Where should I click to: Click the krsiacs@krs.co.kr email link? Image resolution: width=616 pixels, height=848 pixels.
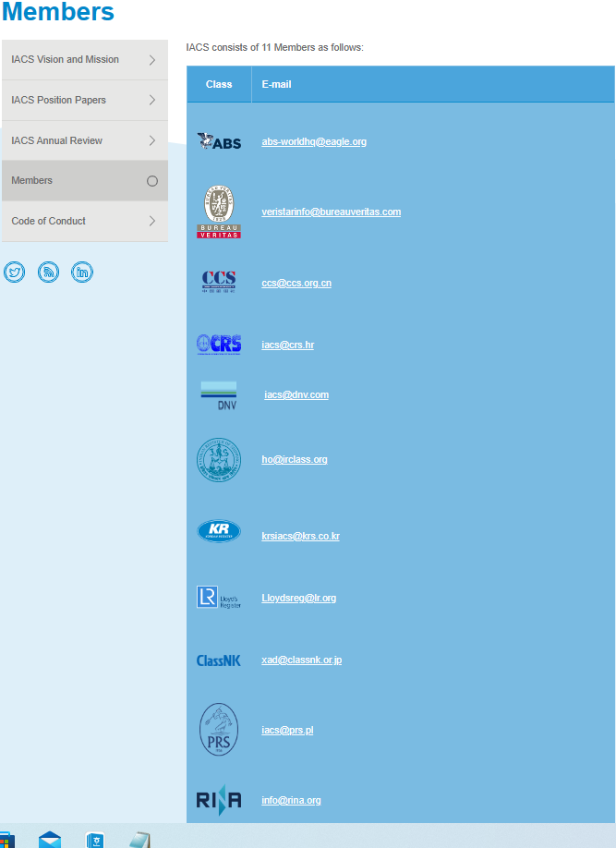coord(301,536)
